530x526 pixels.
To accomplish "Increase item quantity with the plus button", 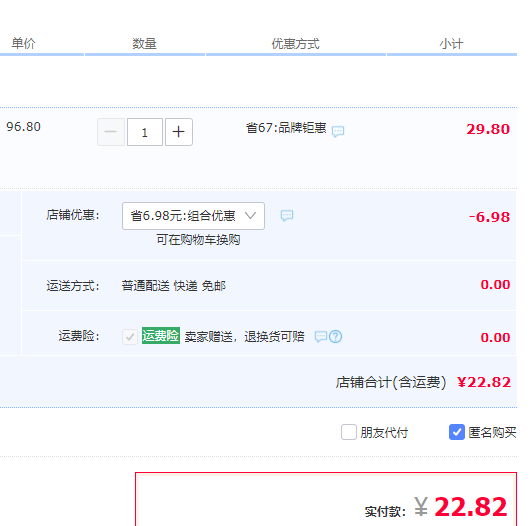I will [179, 132].
